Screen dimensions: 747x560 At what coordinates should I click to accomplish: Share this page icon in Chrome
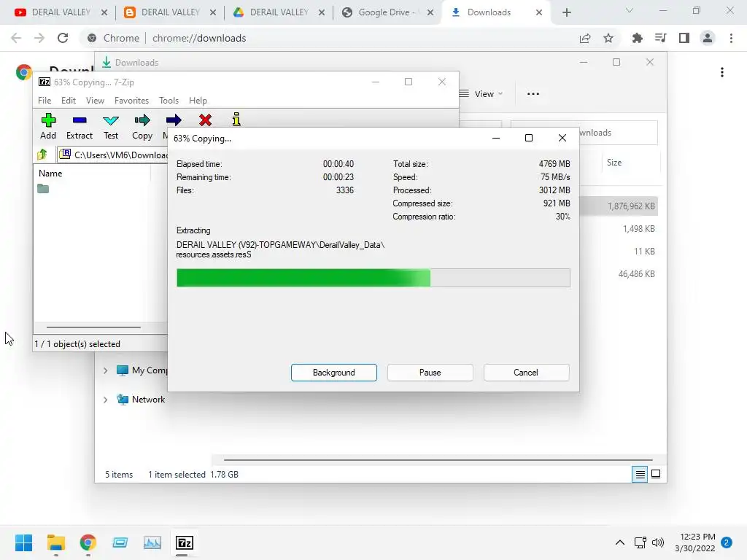pos(585,38)
